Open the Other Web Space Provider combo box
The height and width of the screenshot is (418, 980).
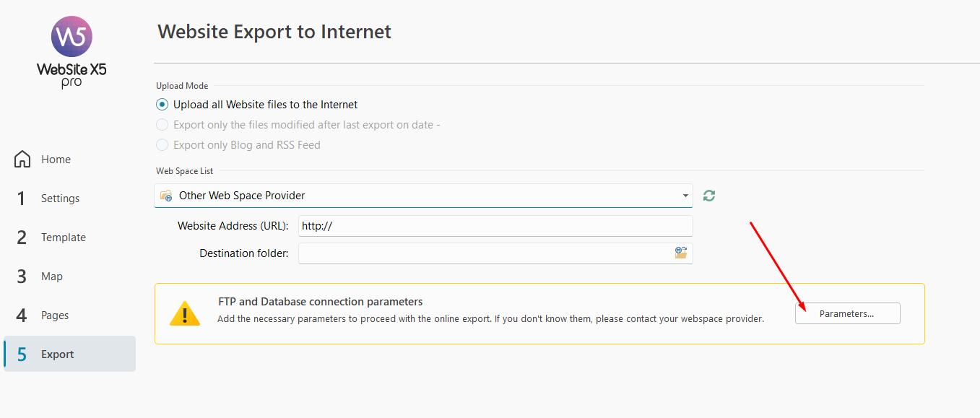click(x=422, y=196)
